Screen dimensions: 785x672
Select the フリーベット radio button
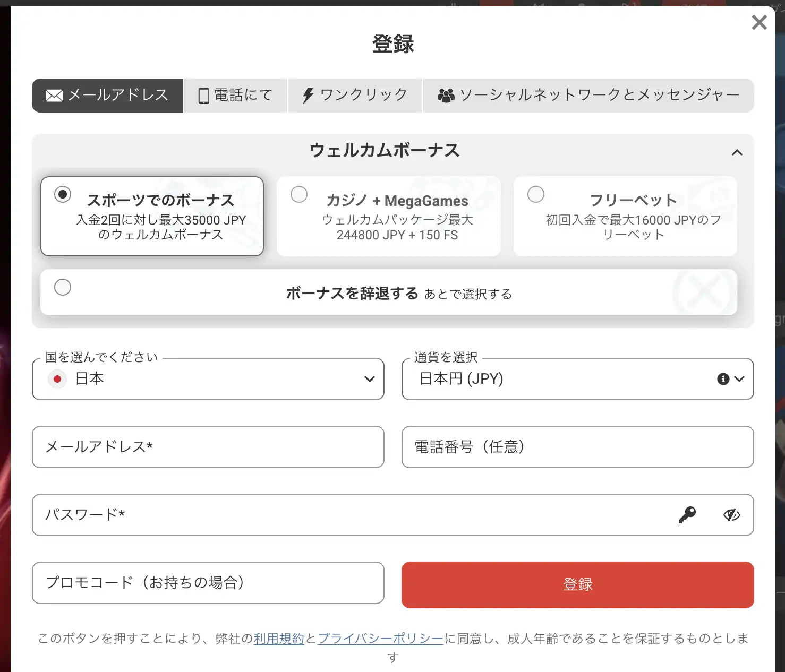pos(536,194)
